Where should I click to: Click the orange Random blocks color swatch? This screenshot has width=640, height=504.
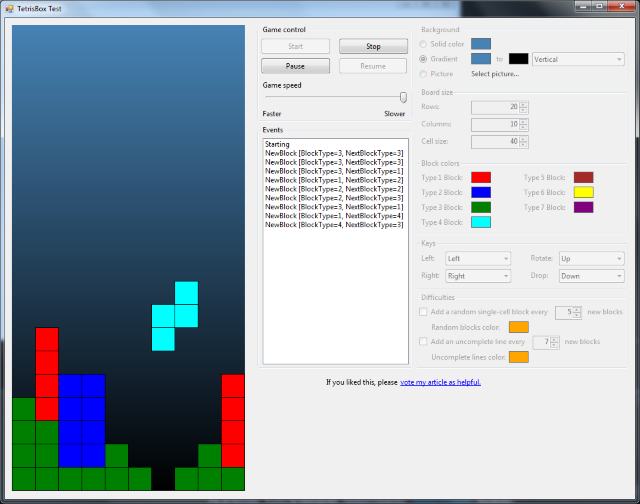(518, 327)
